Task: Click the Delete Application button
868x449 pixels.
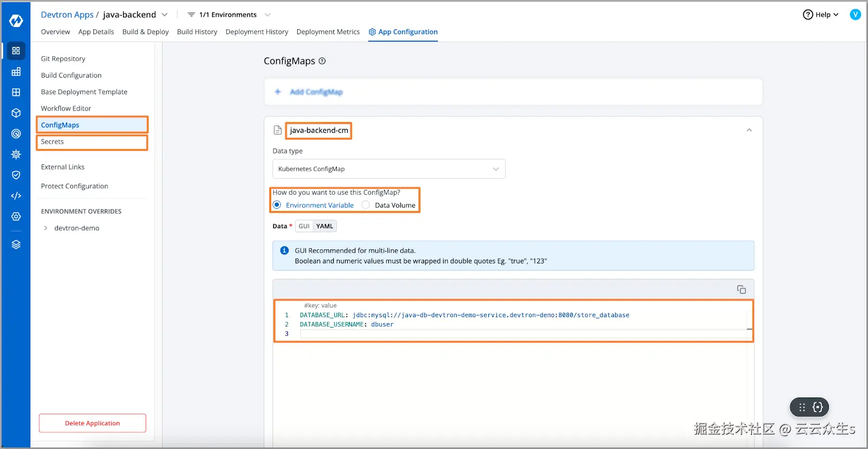Action: point(92,424)
